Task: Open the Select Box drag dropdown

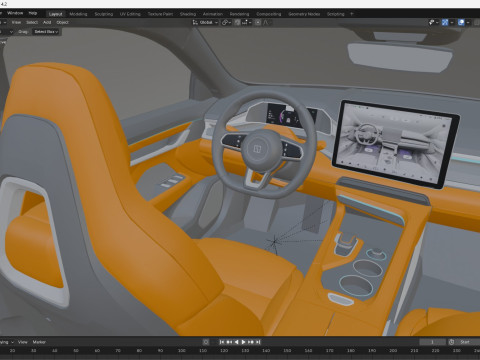Action: [x=46, y=32]
